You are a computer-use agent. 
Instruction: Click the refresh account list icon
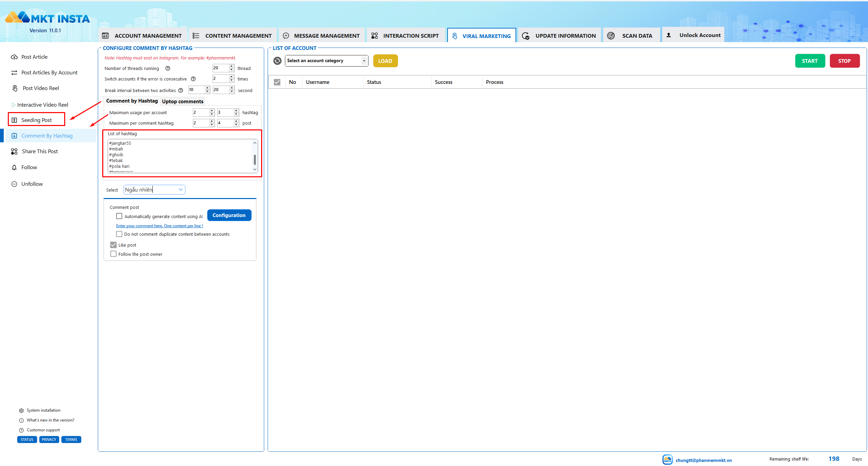click(x=277, y=61)
